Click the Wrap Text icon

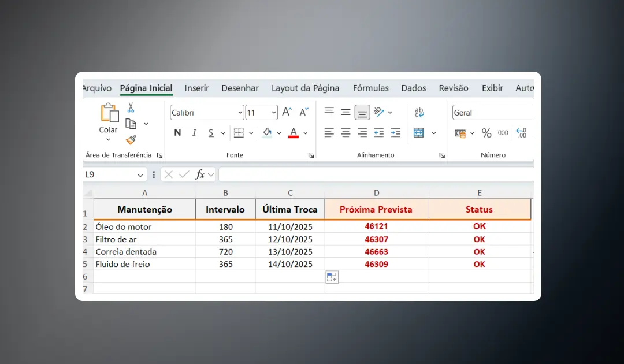click(x=419, y=112)
